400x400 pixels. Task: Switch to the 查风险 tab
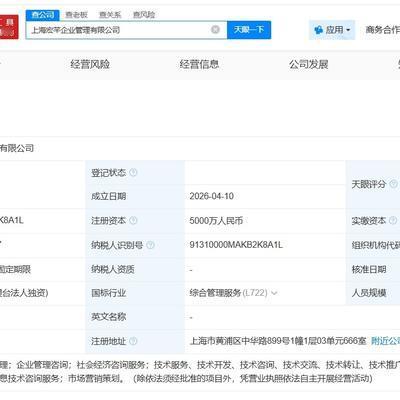144,15
